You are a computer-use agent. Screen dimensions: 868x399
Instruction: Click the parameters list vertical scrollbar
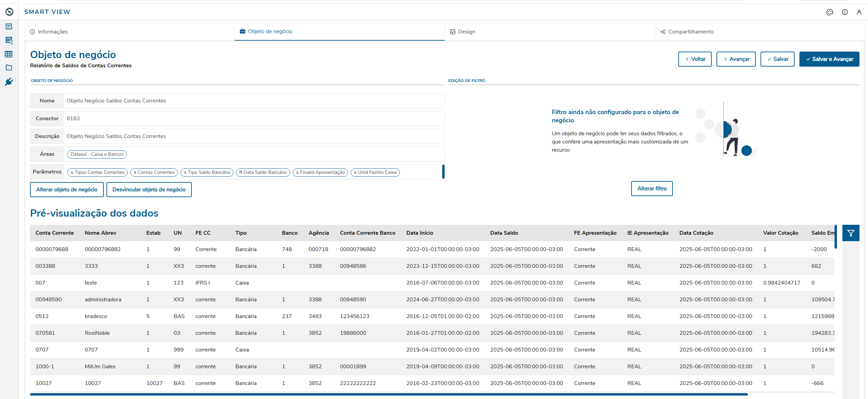click(443, 171)
